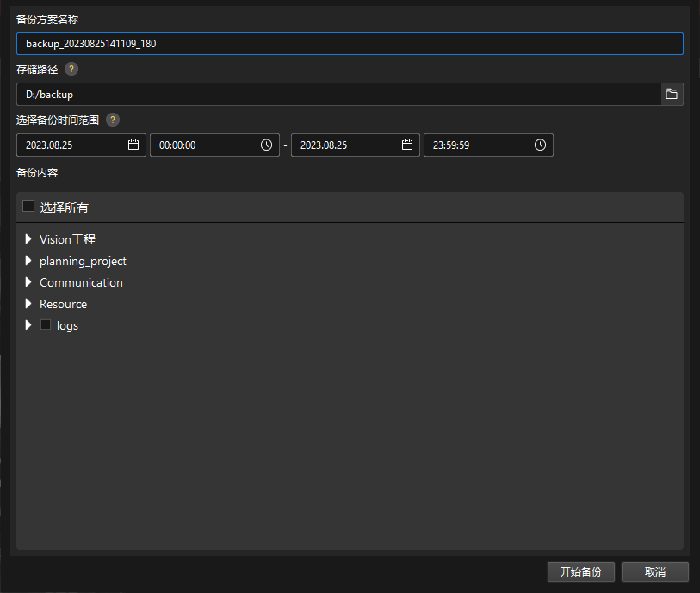Open the folder browser for storage path
This screenshot has height=593, width=700.
tap(671, 94)
